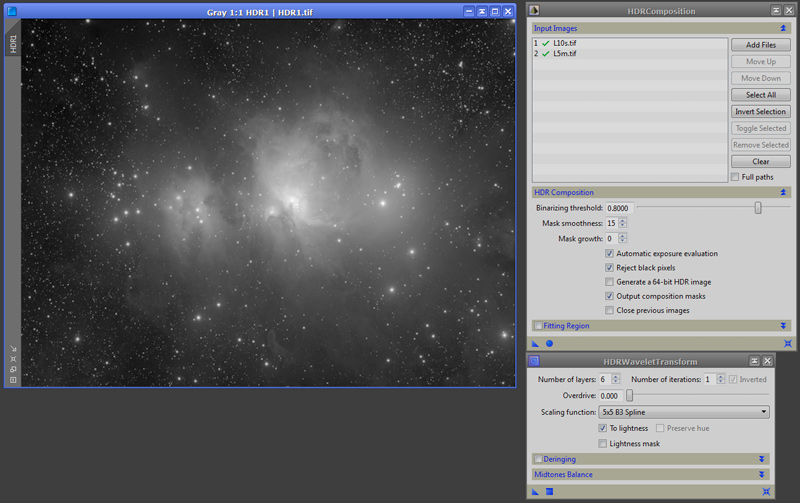This screenshot has width=800, height=503.
Task: Expand the Midtones Balance section
Action: click(762, 474)
